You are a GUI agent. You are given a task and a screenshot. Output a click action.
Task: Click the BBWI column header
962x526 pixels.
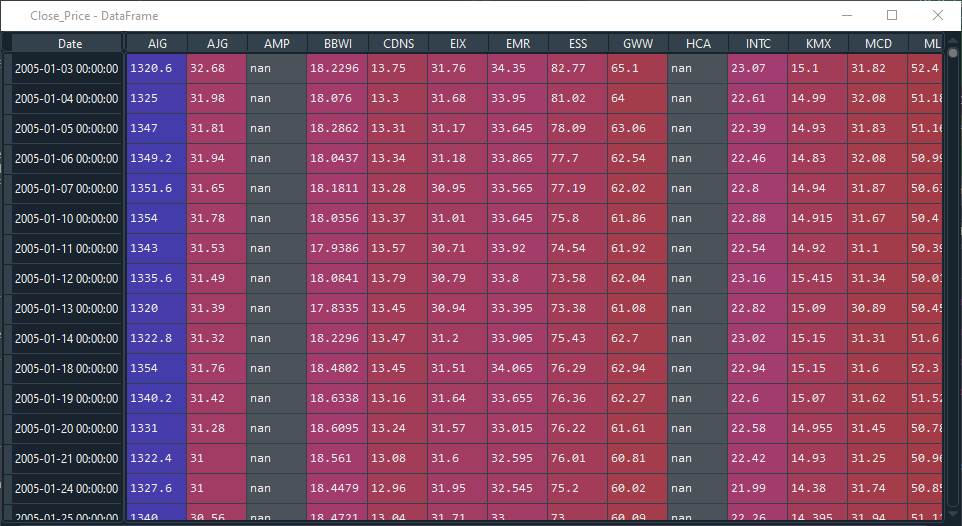[x=337, y=44]
